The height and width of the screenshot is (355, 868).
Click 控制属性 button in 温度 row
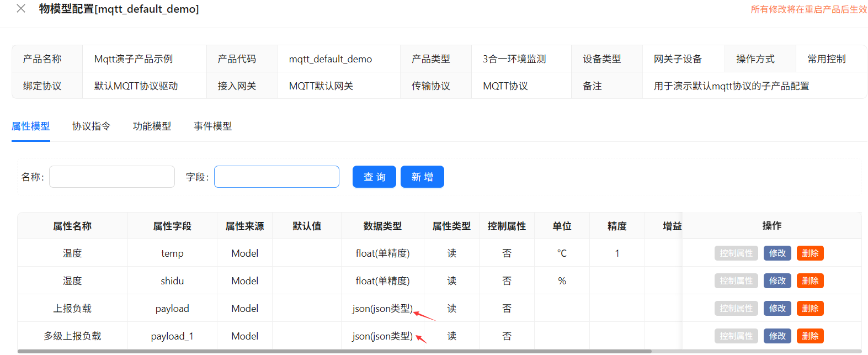tap(736, 253)
